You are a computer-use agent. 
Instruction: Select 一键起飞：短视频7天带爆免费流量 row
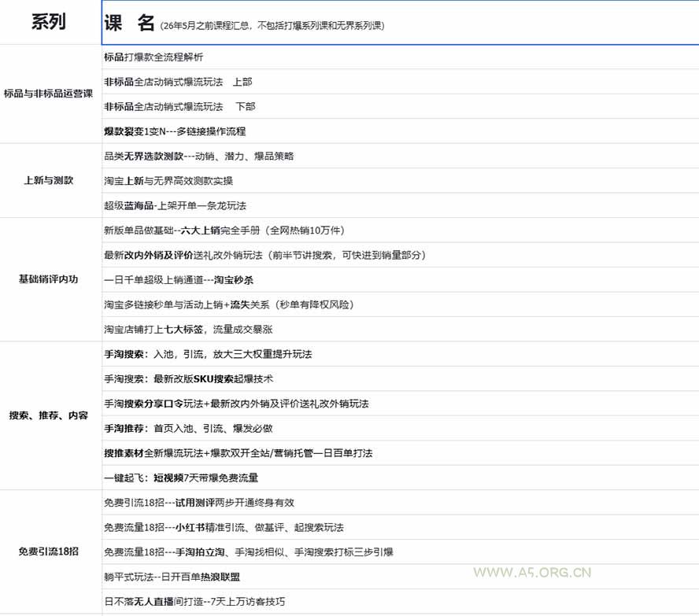pyautogui.click(x=401, y=478)
